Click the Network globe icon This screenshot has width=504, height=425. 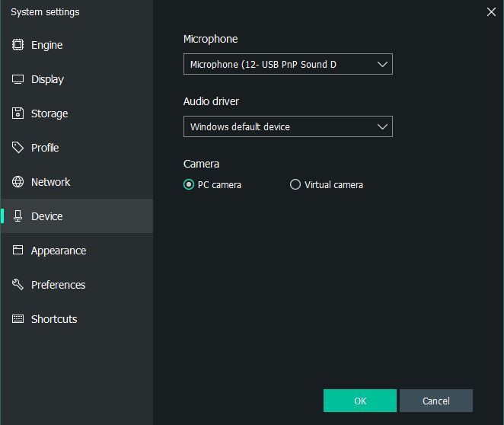(18, 181)
